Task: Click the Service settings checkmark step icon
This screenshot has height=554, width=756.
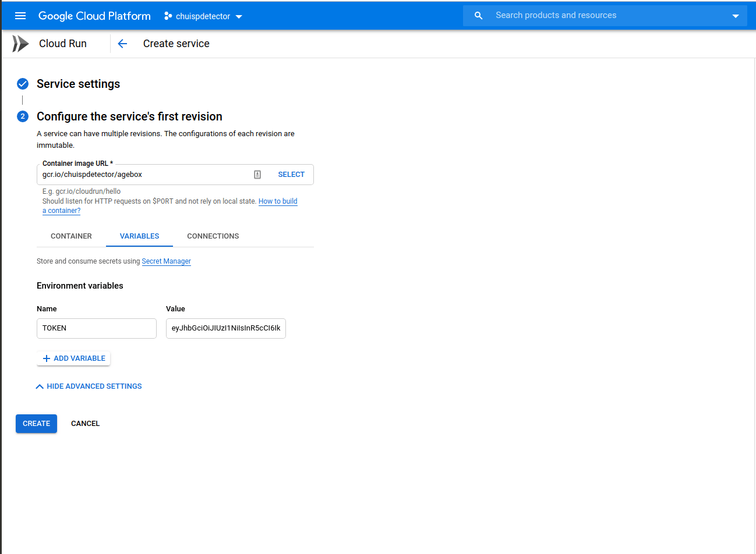Action: click(x=23, y=84)
